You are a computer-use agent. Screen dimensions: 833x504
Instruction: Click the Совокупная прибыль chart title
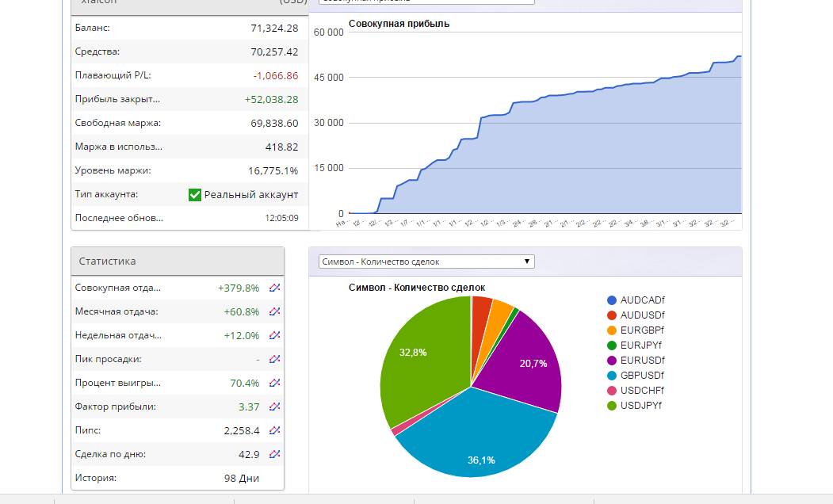click(399, 24)
